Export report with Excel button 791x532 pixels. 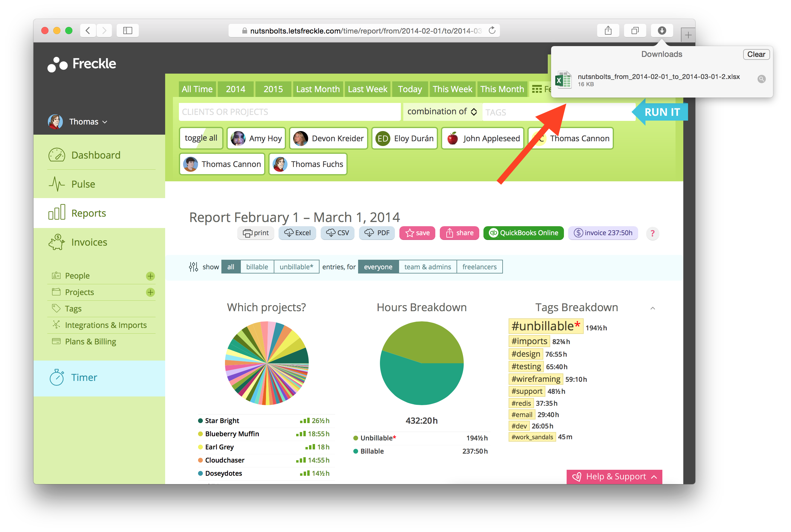(297, 233)
